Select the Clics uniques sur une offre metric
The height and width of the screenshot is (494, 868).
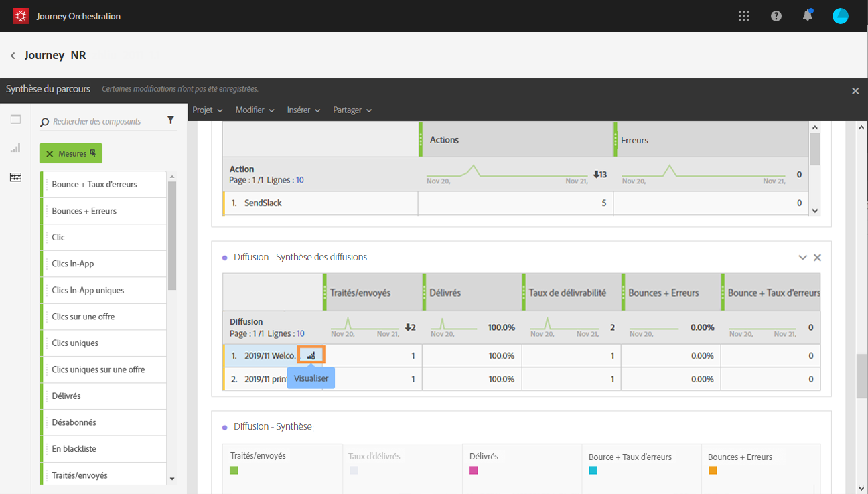[103, 369]
